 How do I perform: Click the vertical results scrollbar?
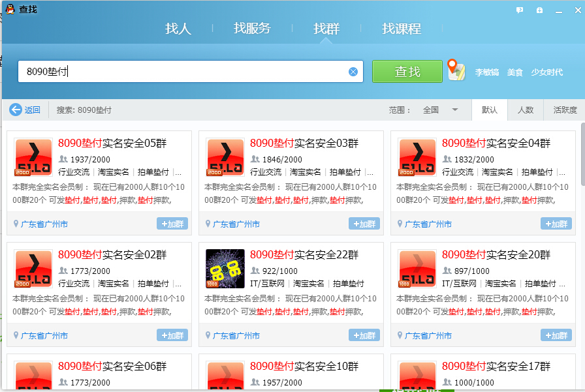pyautogui.click(x=583, y=153)
